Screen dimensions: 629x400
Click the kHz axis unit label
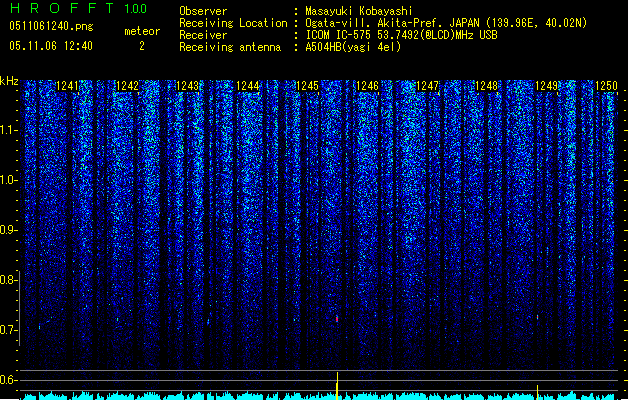(9, 81)
